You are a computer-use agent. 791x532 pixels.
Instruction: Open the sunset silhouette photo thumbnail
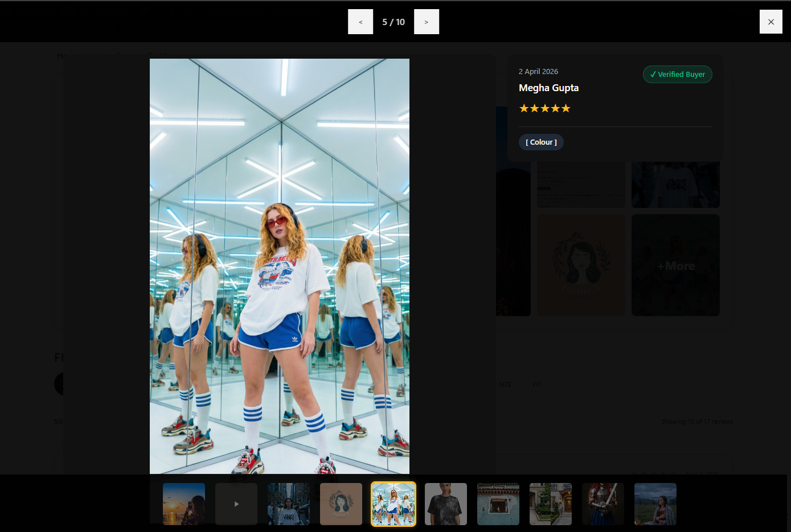[183, 504]
